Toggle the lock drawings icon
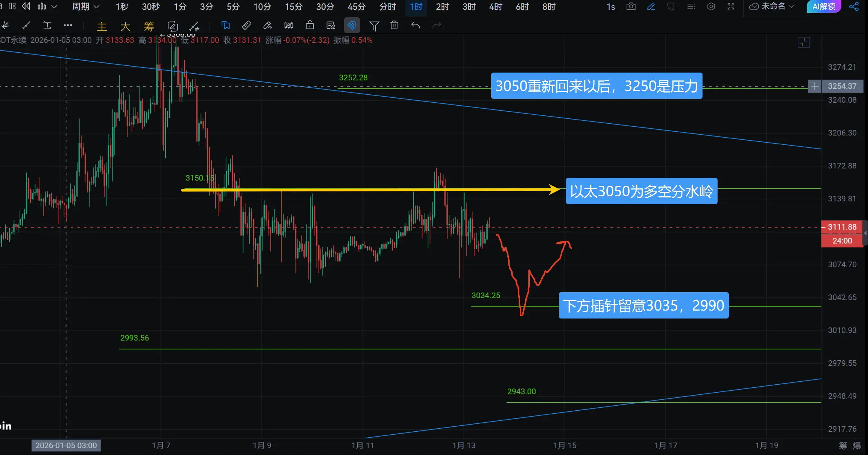Image resolution: width=868 pixels, height=455 pixels. (310, 26)
